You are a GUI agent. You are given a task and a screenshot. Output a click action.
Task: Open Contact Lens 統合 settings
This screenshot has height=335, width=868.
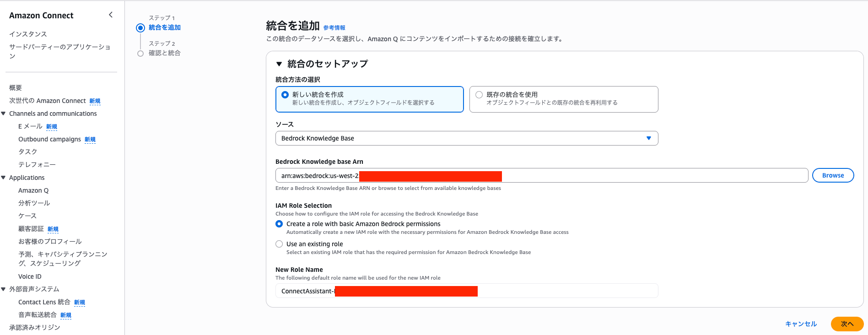pyautogui.click(x=45, y=302)
